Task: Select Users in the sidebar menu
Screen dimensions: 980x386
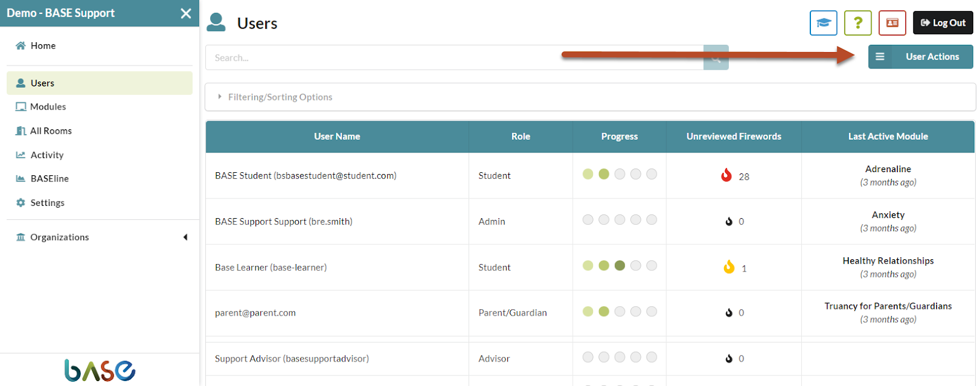Action: [99, 83]
